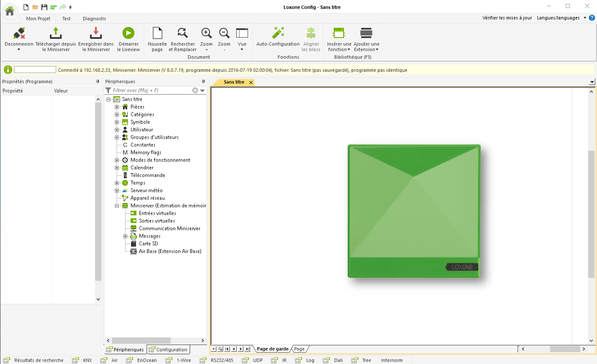The image size is (597, 364).
Task: Click the green Loxone home icon
Action: pyautogui.click(x=10, y=11)
